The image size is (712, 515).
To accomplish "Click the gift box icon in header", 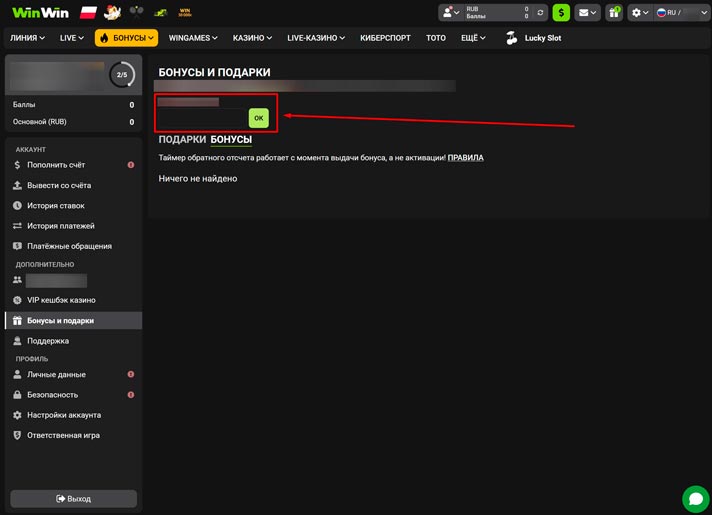I will (x=614, y=13).
